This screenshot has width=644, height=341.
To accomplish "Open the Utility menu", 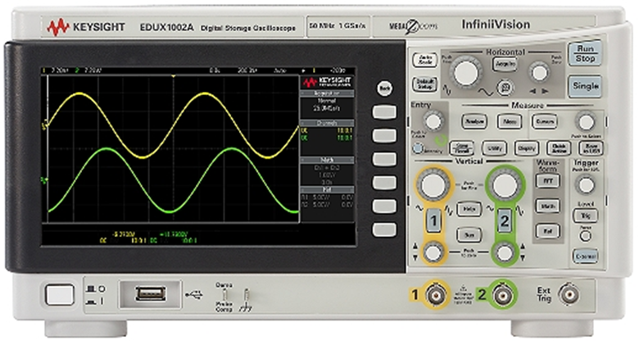I will [x=493, y=148].
